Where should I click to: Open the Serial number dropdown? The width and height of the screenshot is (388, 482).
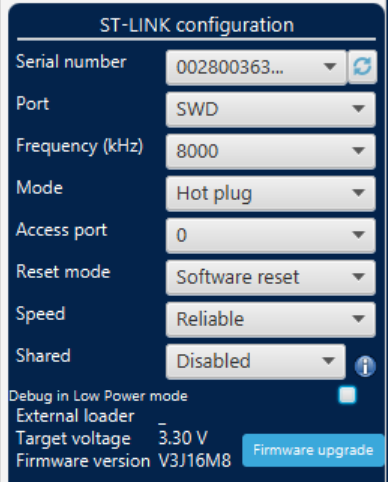coord(256,67)
